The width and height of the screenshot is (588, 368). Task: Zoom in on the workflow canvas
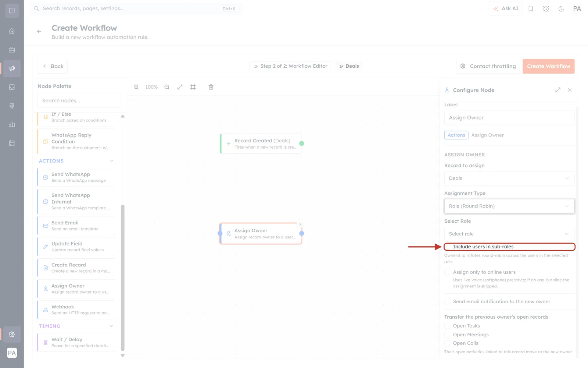pos(136,87)
